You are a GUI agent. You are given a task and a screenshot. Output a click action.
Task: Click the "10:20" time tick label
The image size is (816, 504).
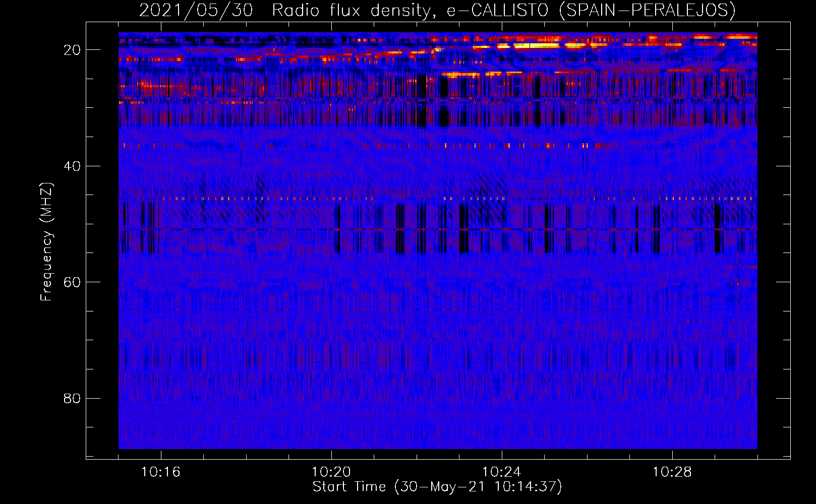pos(331,472)
